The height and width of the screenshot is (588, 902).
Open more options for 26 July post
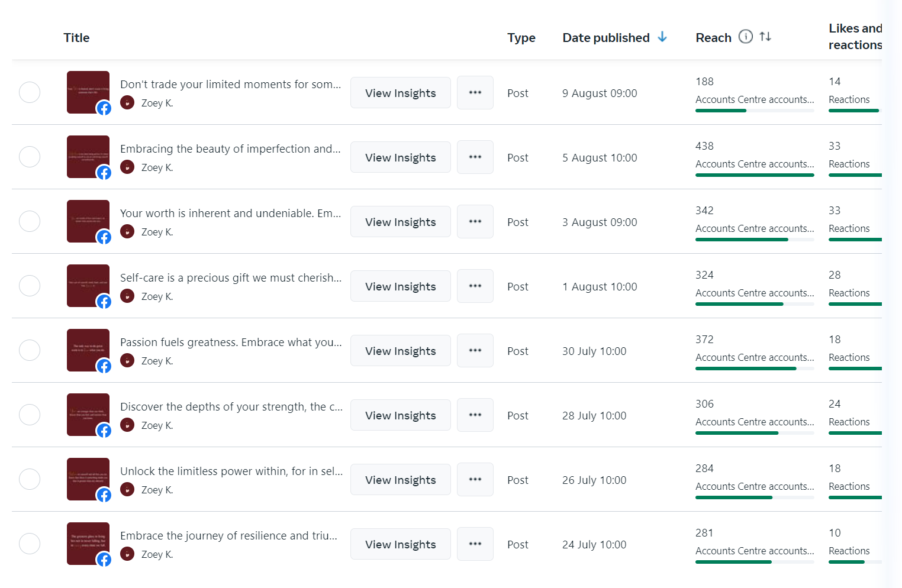tap(475, 480)
